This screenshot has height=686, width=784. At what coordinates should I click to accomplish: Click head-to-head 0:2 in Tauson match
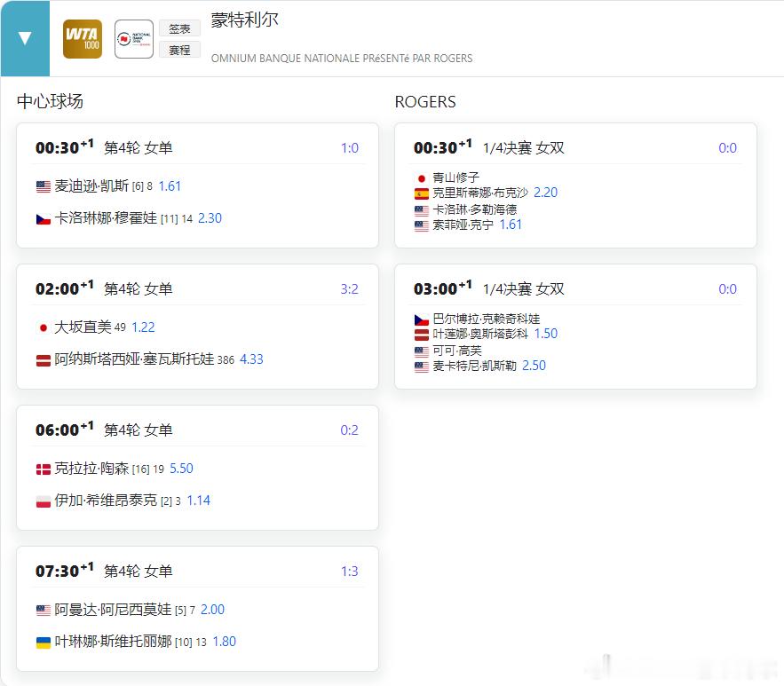[x=350, y=430]
